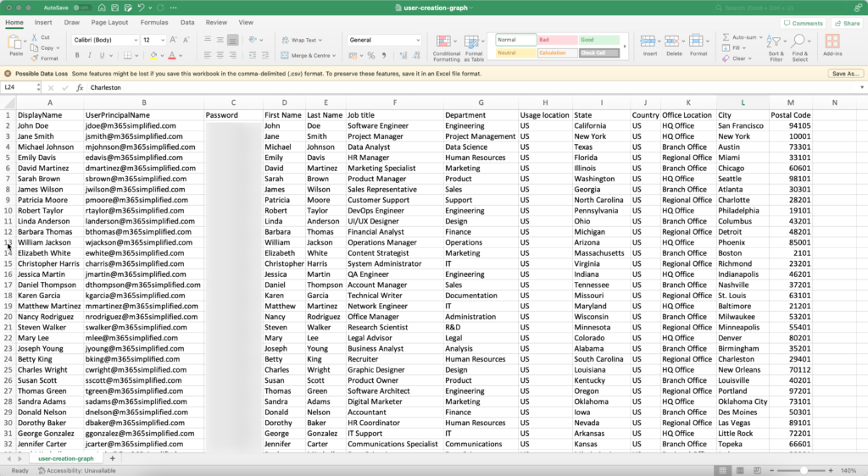Image resolution: width=868 pixels, height=476 pixels.
Task: Toggle Top Align vertical alignment
Action: tap(208, 40)
